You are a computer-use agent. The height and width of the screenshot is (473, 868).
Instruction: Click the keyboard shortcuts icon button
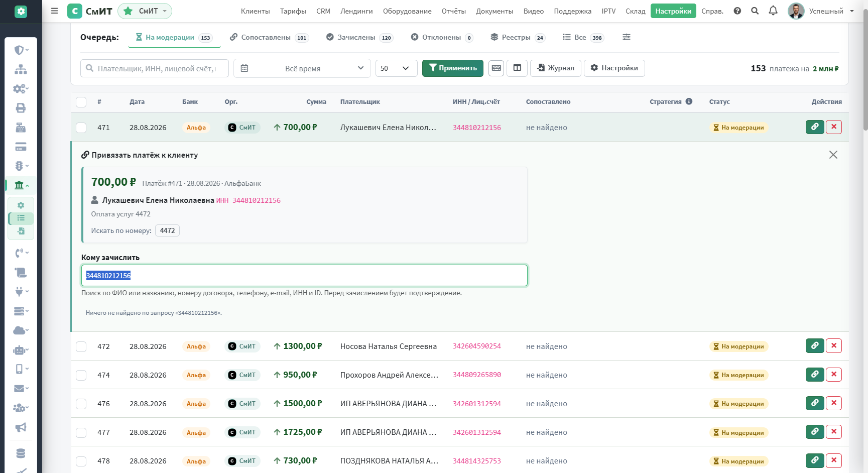coord(497,68)
